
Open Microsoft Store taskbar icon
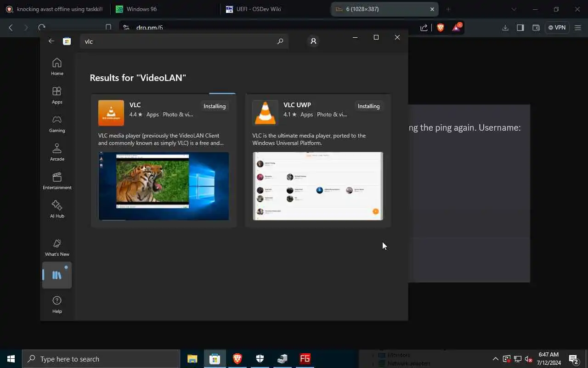pos(215,359)
